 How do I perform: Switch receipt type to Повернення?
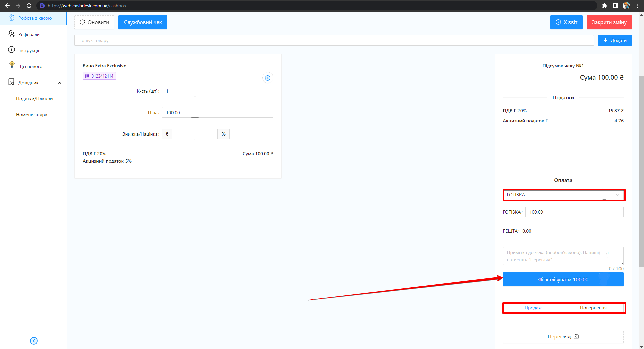(x=593, y=308)
